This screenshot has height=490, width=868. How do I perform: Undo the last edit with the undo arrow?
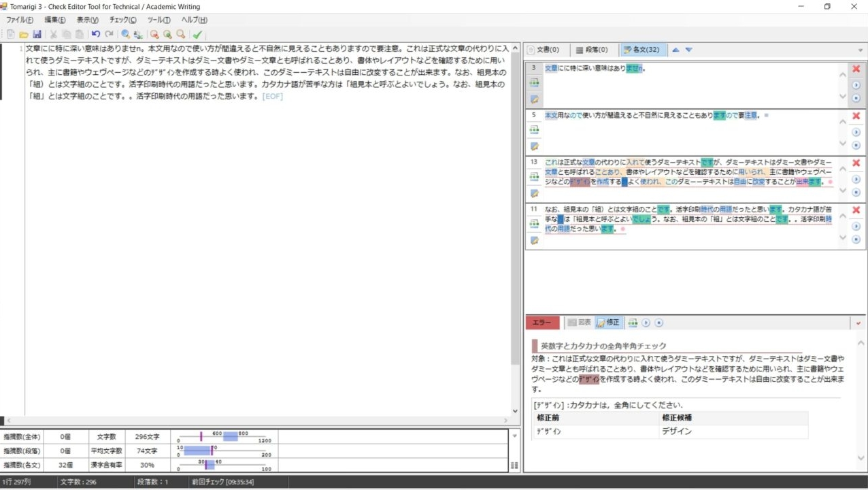tap(95, 34)
